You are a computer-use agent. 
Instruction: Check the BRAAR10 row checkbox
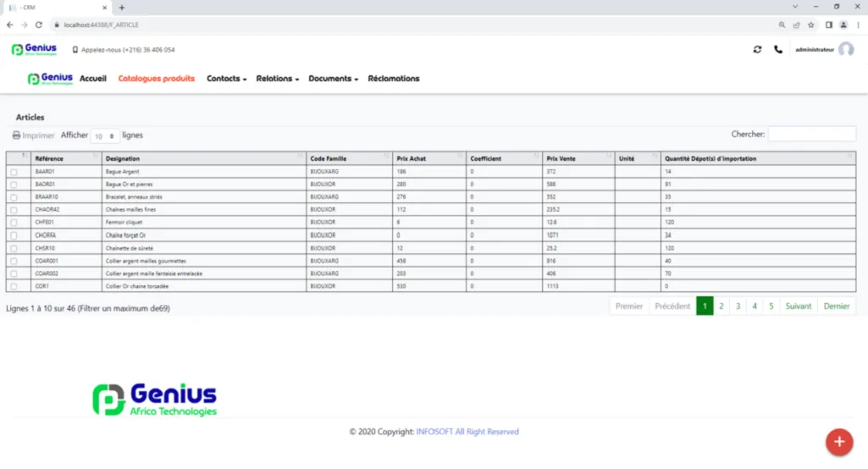pyautogui.click(x=14, y=198)
